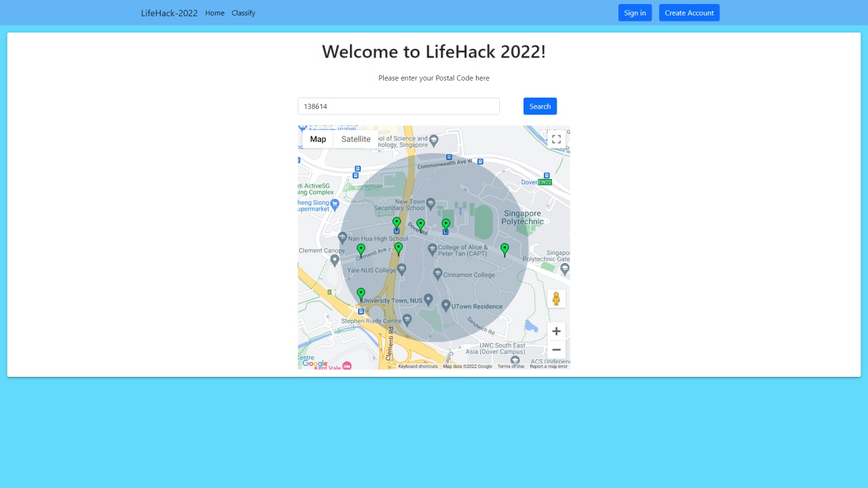
Task: Focus the postal code input field
Action: pyautogui.click(x=399, y=106)
